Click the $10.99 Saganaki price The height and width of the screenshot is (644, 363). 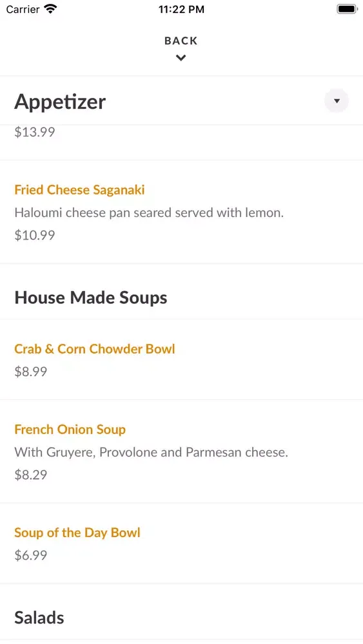click(35, 235)
